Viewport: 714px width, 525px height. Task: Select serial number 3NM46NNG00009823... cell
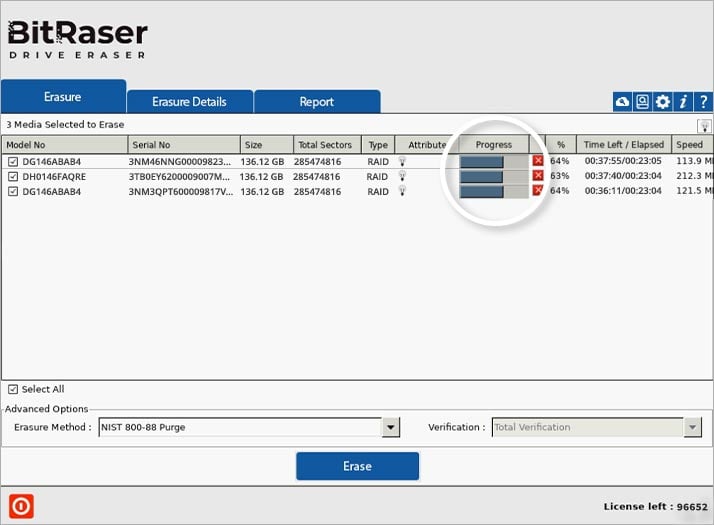(180, 162)
